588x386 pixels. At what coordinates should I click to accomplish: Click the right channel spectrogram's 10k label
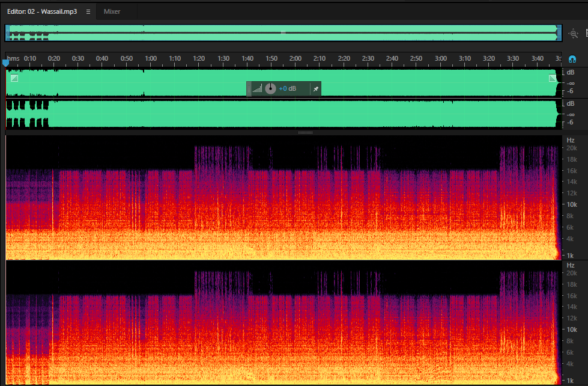coord(572,329)
